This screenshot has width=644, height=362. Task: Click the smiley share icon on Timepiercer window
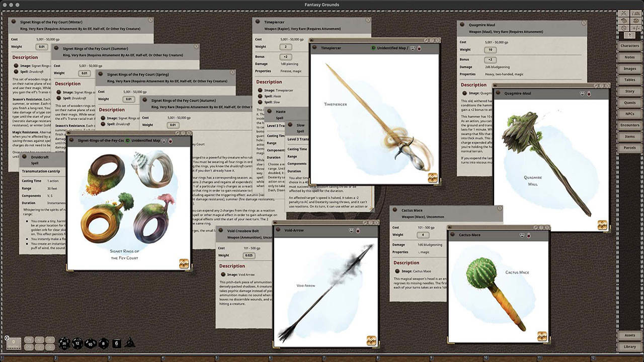[x=412, y=48]
